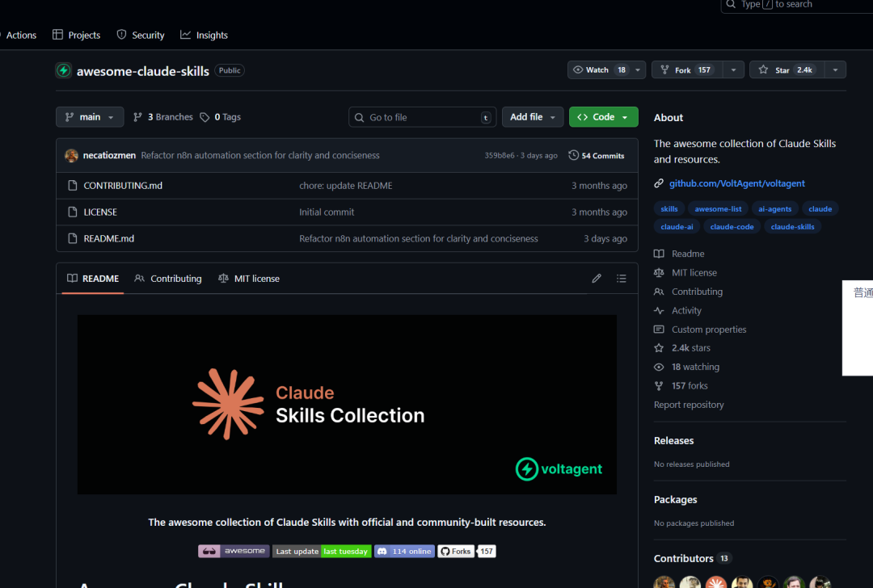
Task: Select the claude-skills topic tag
Action: click(792, 227)
